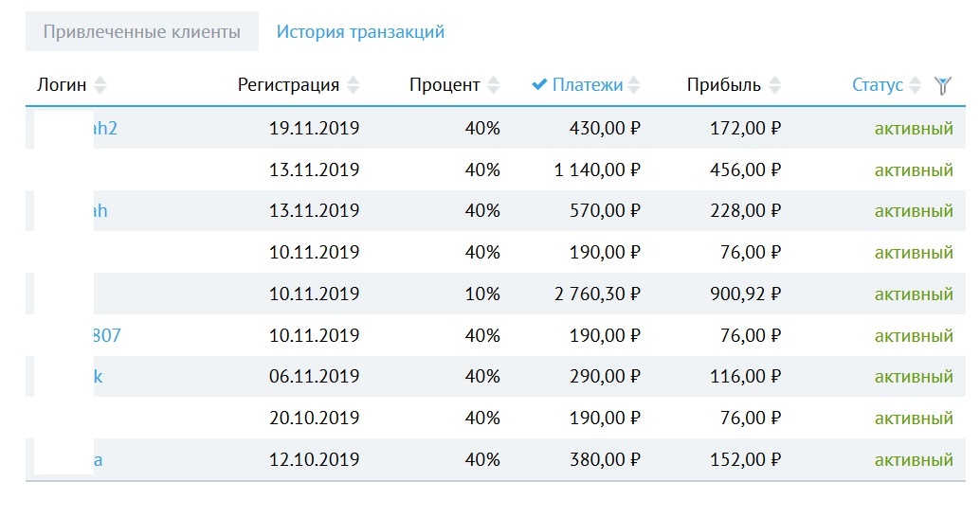The image size is (980, 517).
Task: Click sort arrows next to Прибыль
Action: pos(774,85)
